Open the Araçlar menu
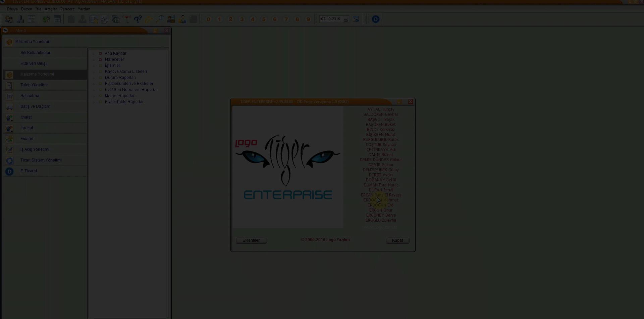644x319 pixels. (51, 9)
